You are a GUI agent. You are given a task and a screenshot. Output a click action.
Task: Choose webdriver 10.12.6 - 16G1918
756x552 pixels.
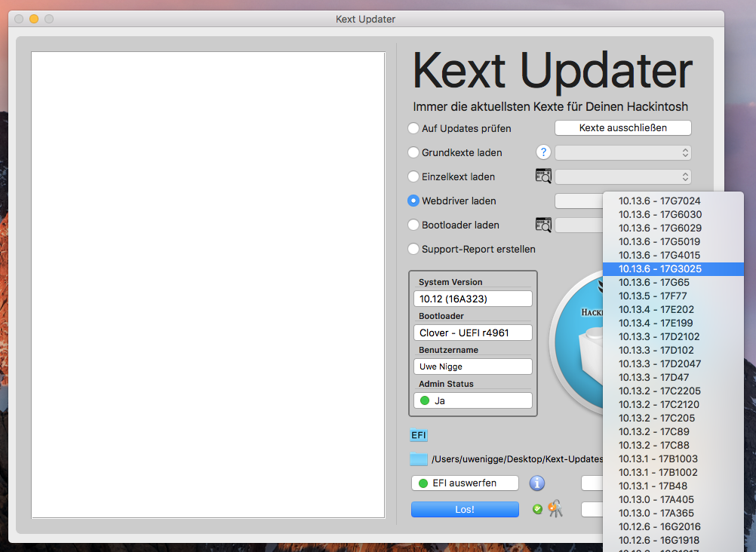point(673,541)
